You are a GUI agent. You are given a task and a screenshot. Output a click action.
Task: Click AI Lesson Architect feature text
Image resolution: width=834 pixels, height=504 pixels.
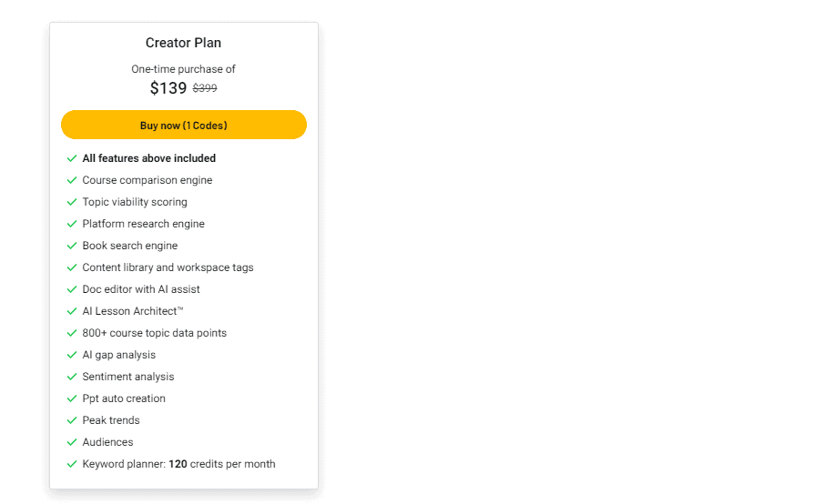pos(133,311)
